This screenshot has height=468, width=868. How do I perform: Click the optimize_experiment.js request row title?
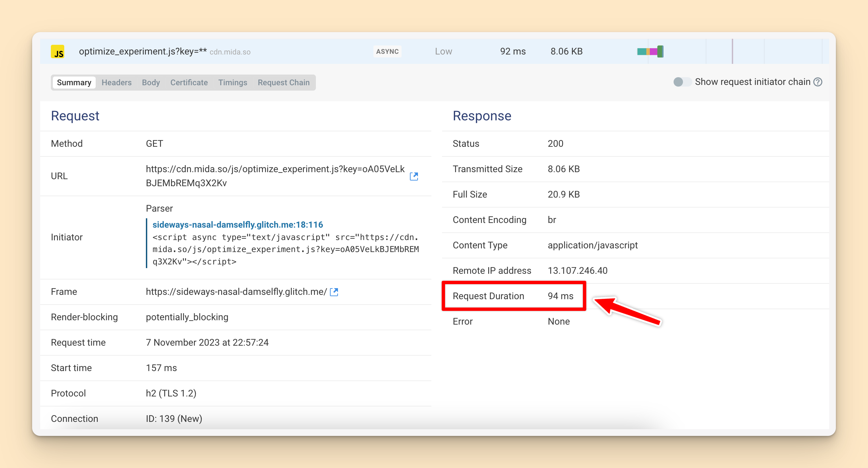[x=143, y=51]
